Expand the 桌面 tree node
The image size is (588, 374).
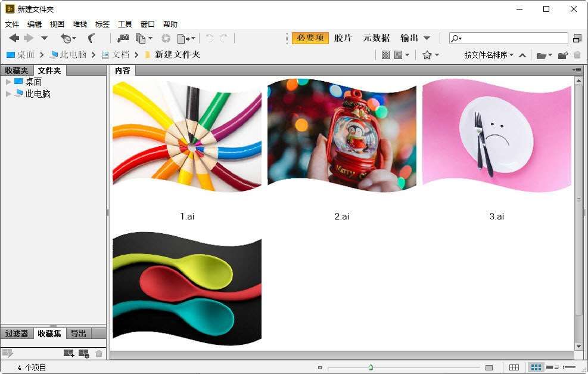(x=8, y=82)
